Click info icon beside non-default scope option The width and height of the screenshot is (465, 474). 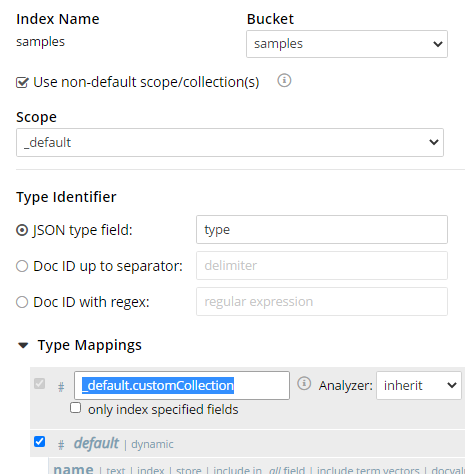284,80
